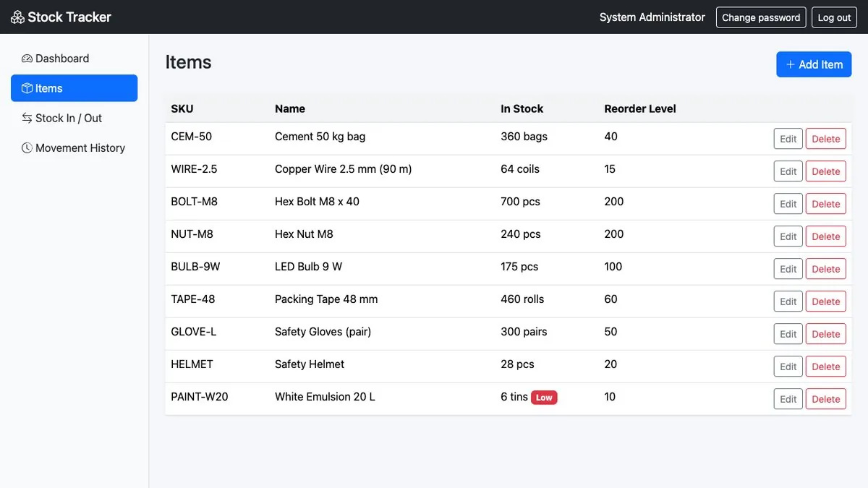Delete the BULB-9W item
The height and width of the screenshot is (488, 868).
pyautogui.click(x=826, y=269)
